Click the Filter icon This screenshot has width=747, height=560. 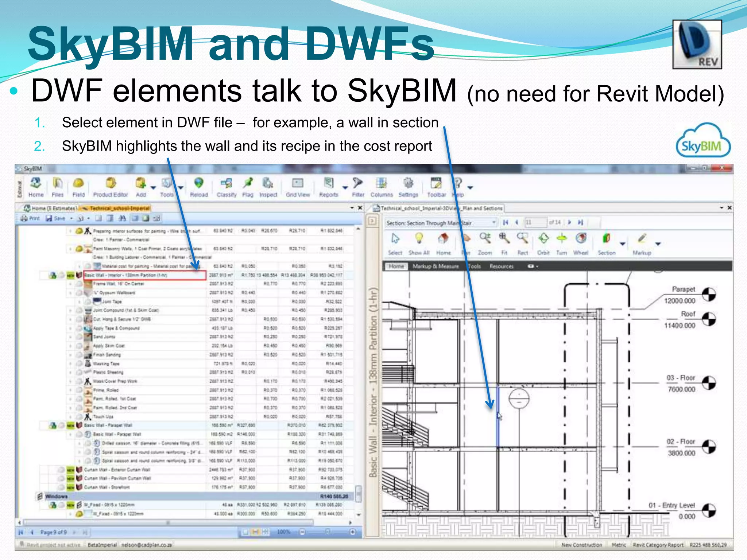tap(358, 187)
